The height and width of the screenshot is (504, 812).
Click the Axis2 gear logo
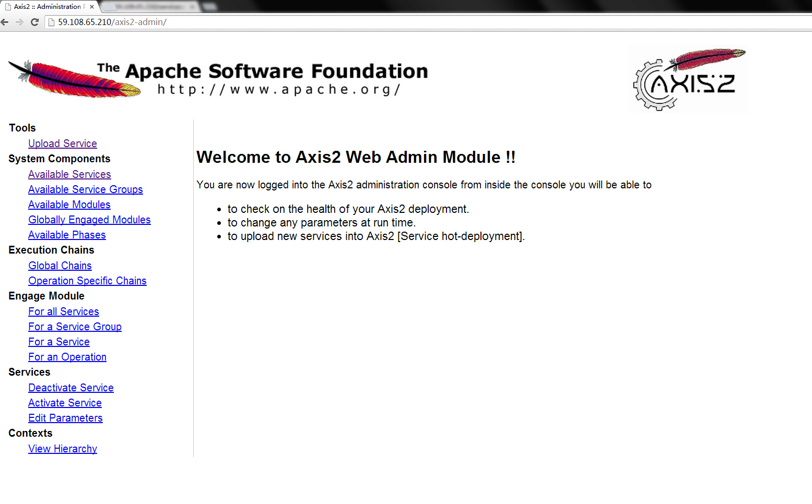[x=689, y=80]
